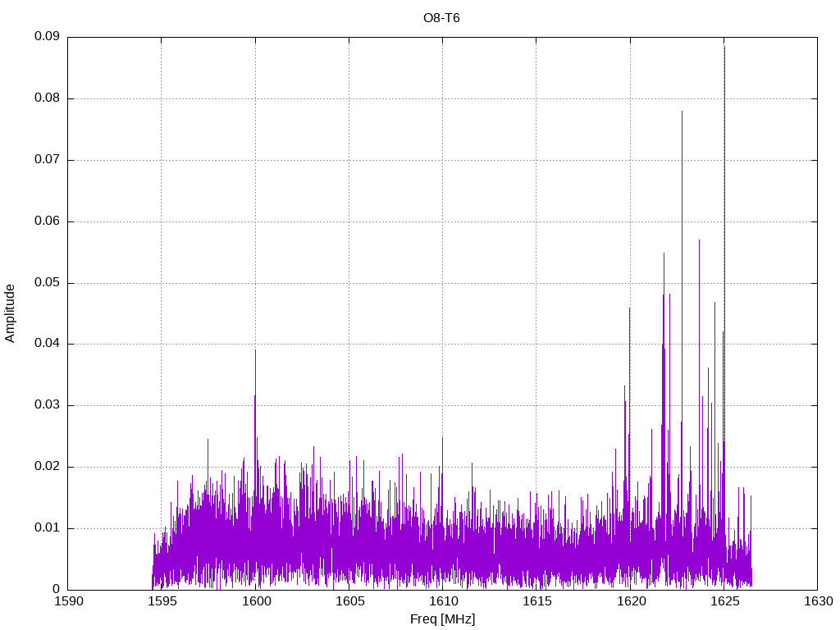Click x-axis tick label 1615

coord(536,601)
